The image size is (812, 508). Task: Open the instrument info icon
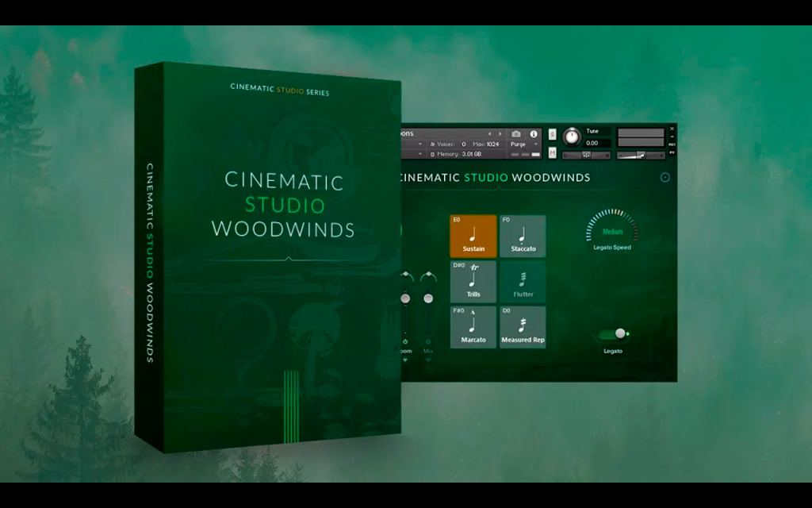coord(534,133)
